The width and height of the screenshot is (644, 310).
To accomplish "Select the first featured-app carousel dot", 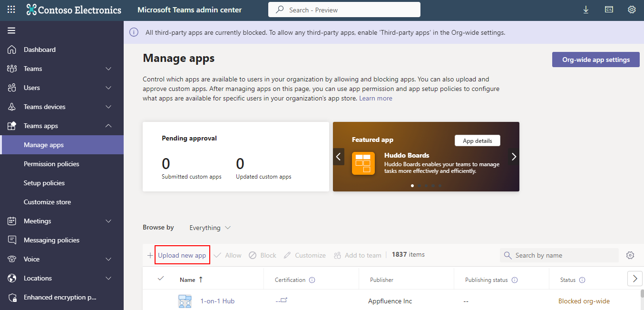I will coord(412,185).
